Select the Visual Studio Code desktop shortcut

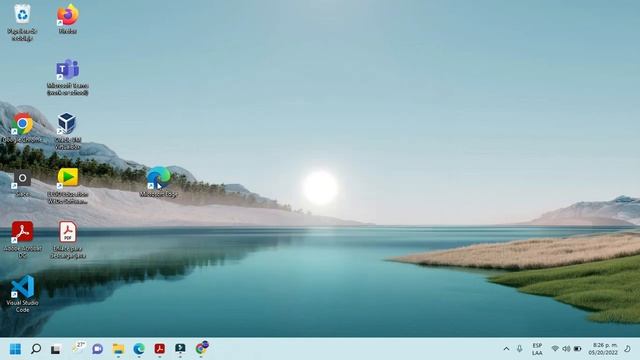[x=22, y=294]
